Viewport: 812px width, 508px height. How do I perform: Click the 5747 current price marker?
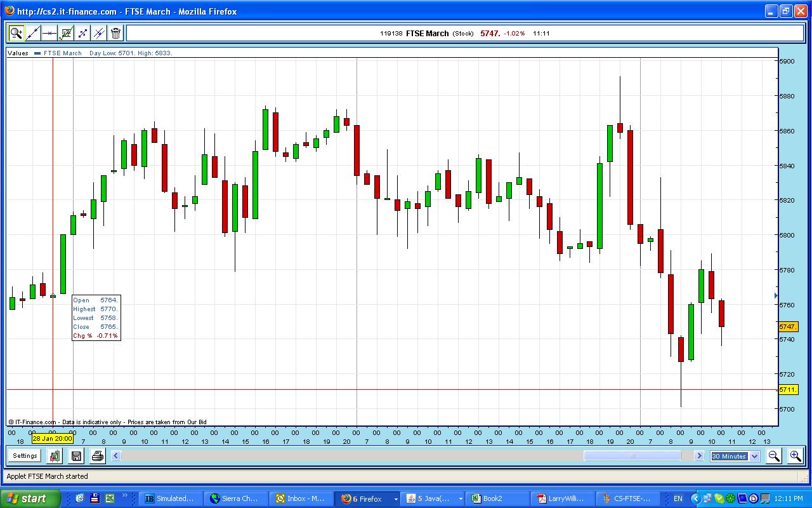tap(788, 326)
